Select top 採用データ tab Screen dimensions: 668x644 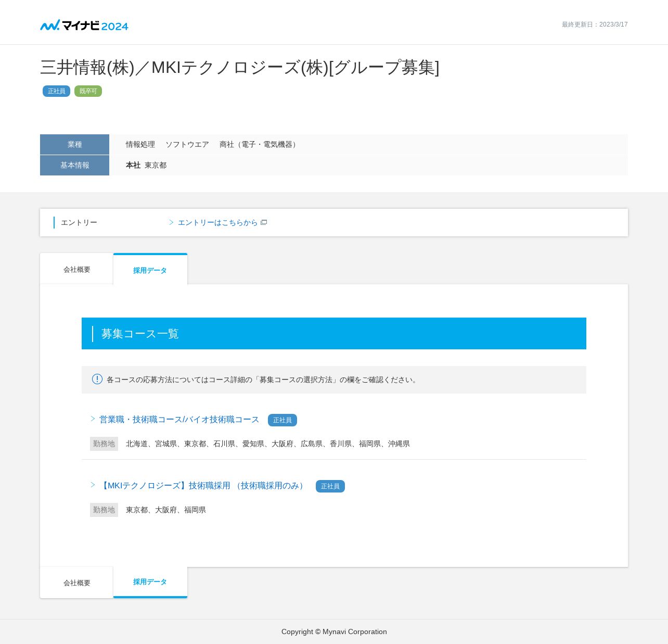pyautogui.click(x=150, y=270)
